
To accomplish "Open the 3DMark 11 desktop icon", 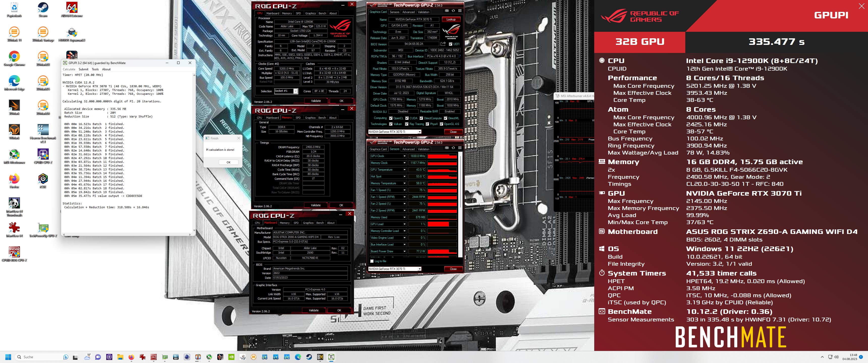I will (14, 34).
